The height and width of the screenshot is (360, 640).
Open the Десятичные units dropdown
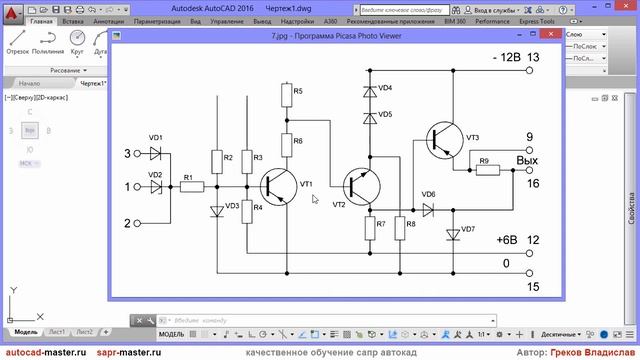click(x=561, y=334)
